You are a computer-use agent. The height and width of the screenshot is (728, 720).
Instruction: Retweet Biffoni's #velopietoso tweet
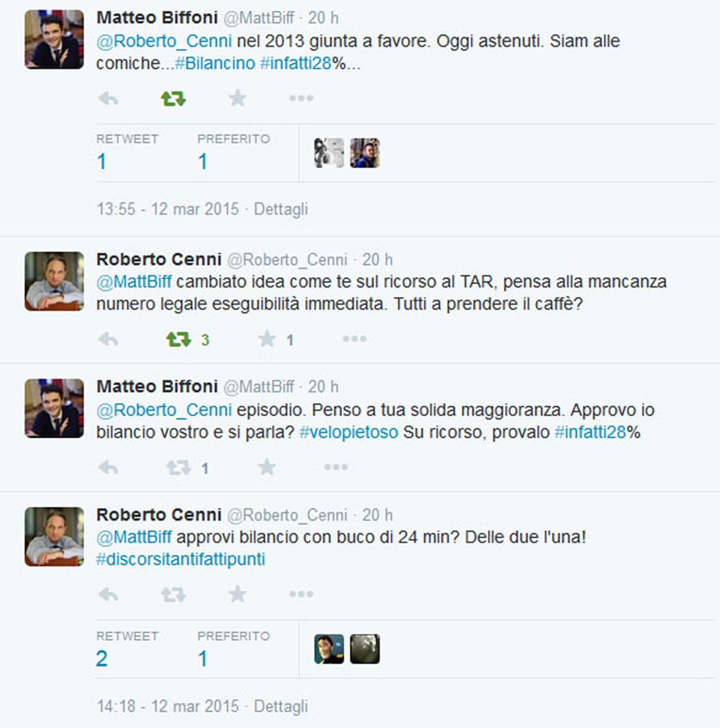pos(178,467)
